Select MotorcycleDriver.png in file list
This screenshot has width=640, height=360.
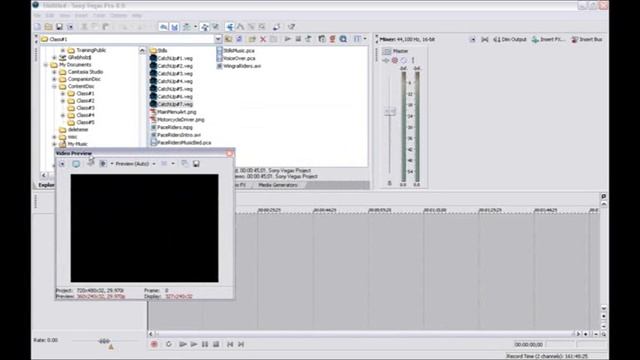tap(180, 120)
